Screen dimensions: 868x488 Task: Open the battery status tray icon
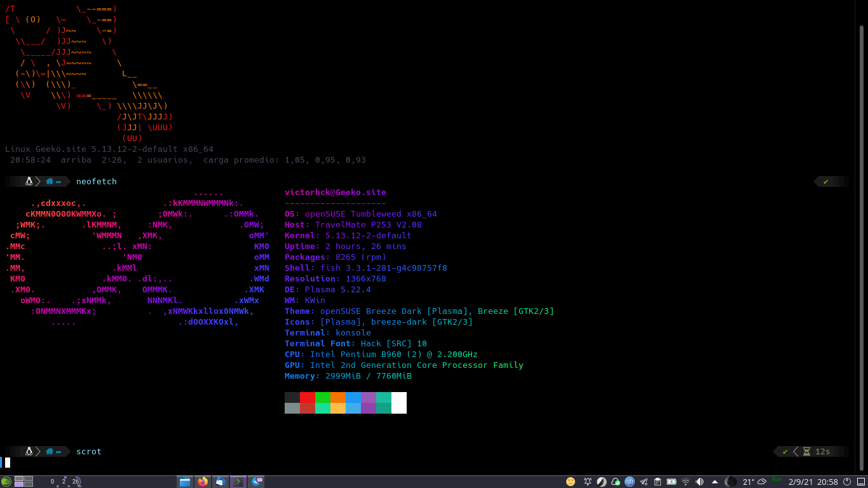(672, 482)
